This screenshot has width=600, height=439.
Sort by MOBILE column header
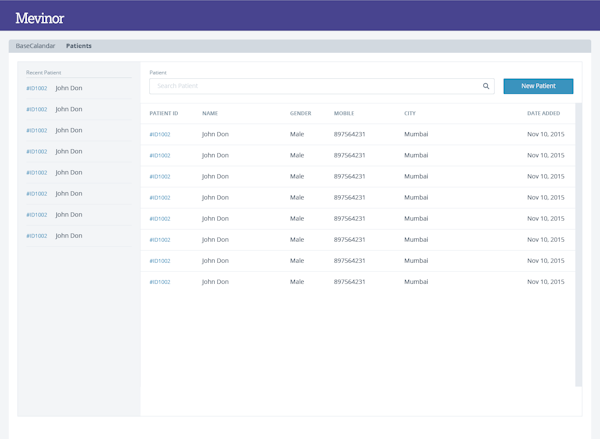[x=344, y=113]
